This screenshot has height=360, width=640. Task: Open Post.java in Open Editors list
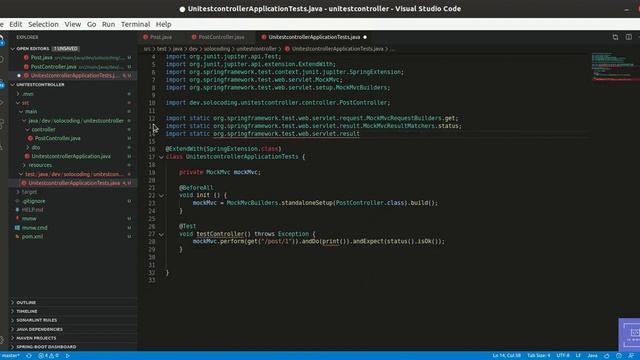(x=42, y=58)
